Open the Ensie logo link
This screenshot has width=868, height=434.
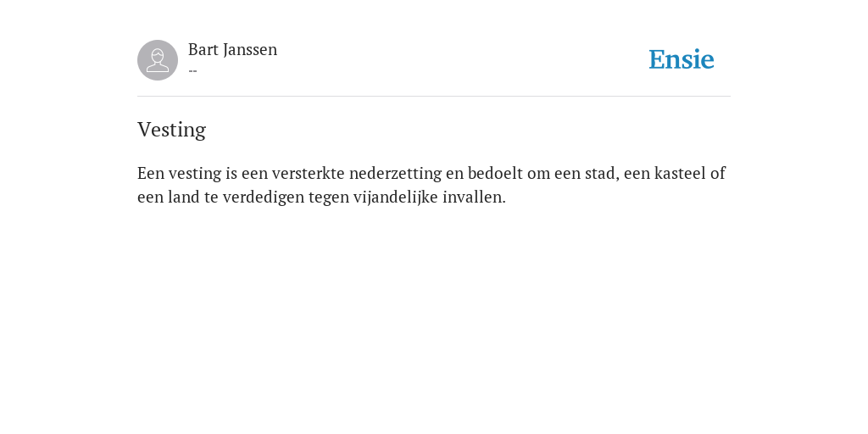[x=682, y=59]
